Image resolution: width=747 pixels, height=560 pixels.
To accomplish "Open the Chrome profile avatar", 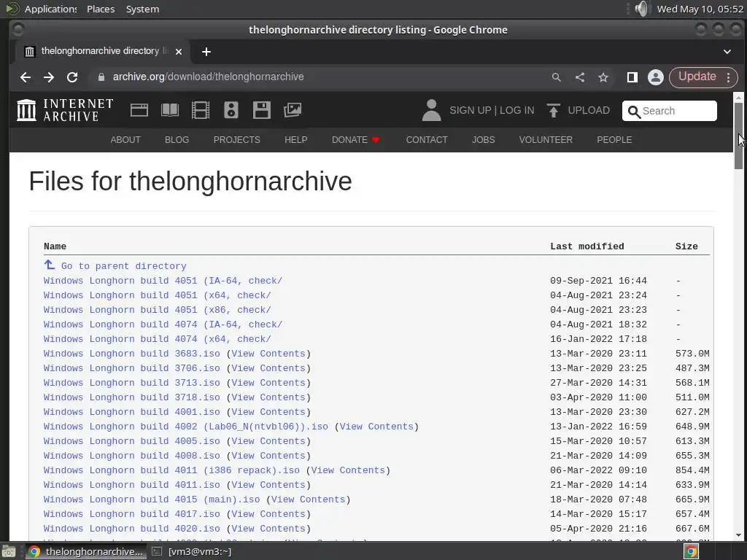I will pyautogui.click(x=656, y=77).
